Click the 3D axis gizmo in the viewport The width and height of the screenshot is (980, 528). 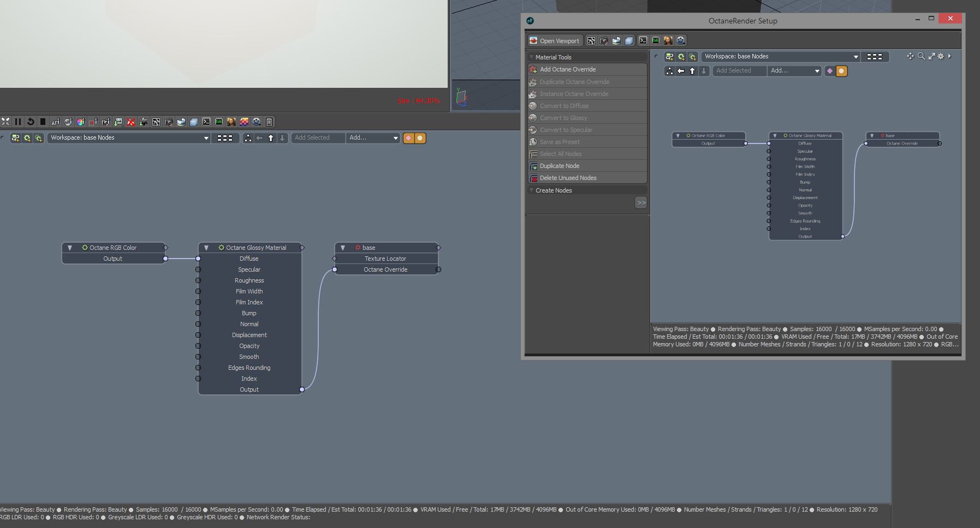(x=461, y=97)
